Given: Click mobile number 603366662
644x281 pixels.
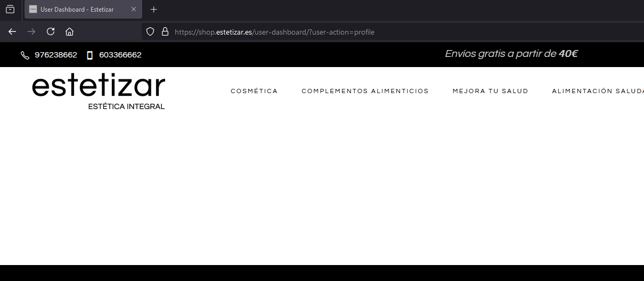Looking at the screenshot, I should pos(120,55).
